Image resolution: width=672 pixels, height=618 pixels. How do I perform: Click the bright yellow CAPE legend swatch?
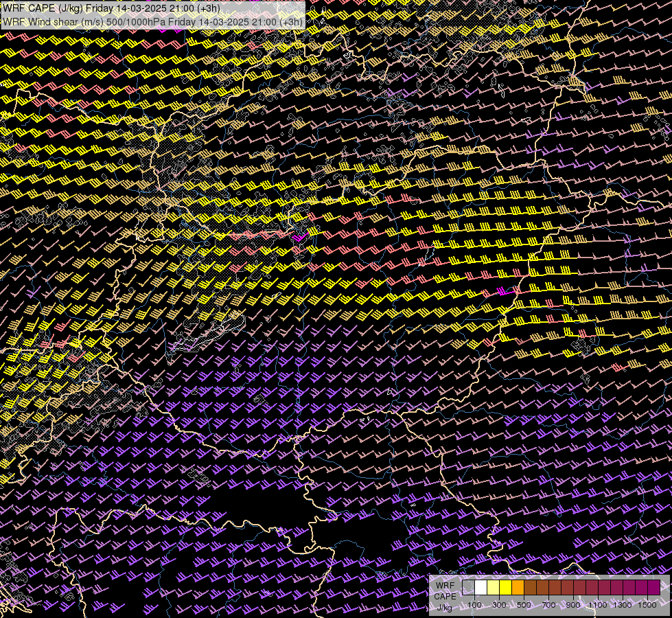(x=506, y=588)
